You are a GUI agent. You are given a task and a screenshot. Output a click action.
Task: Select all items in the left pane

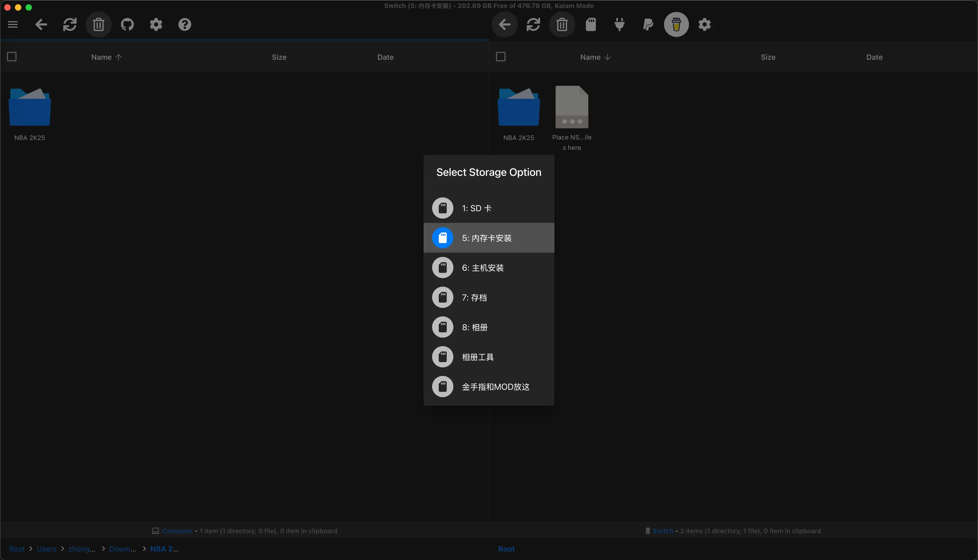click(11, 57)
